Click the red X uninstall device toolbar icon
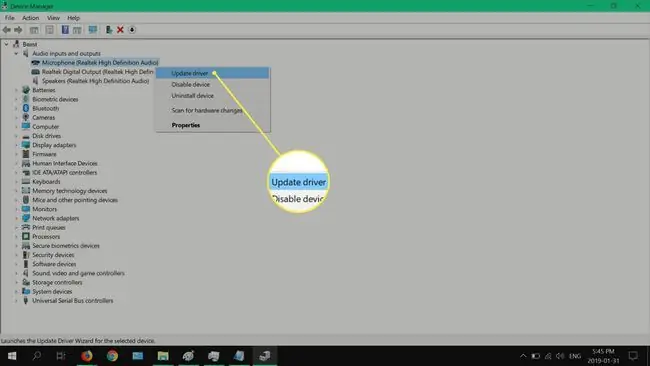The height and width of the screenshot is (366, 650). click(120, 30)
